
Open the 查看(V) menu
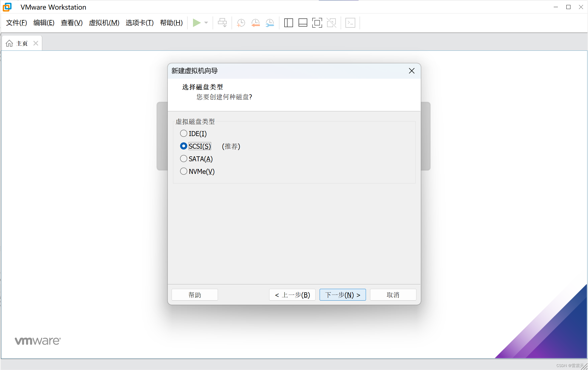[x=72, y=23]
